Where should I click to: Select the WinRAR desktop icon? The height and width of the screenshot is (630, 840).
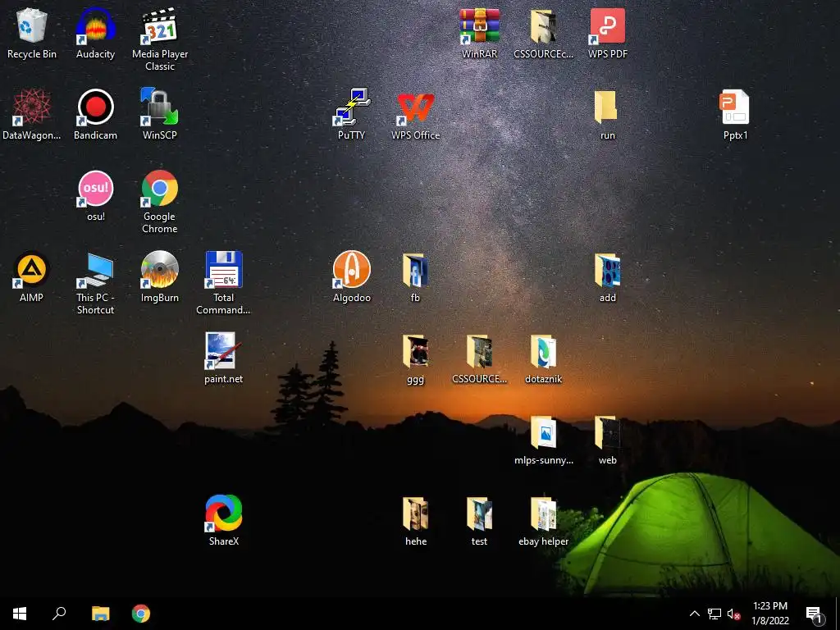(479, 33)
